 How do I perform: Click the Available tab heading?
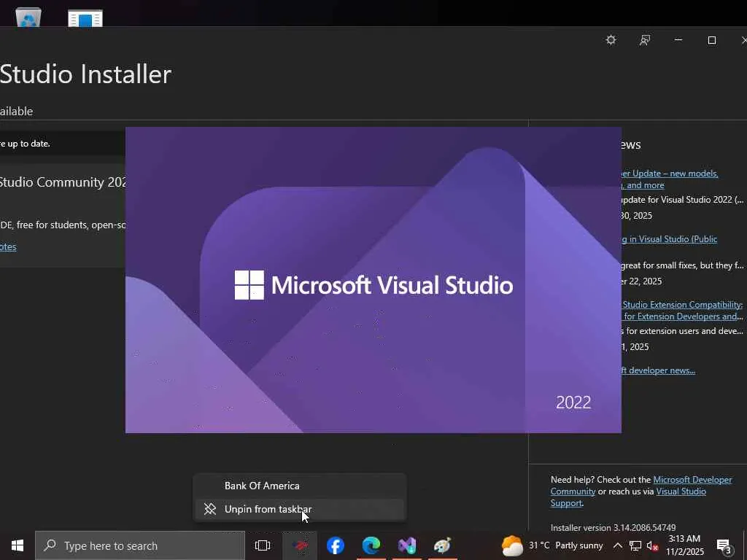pos(17,112)
